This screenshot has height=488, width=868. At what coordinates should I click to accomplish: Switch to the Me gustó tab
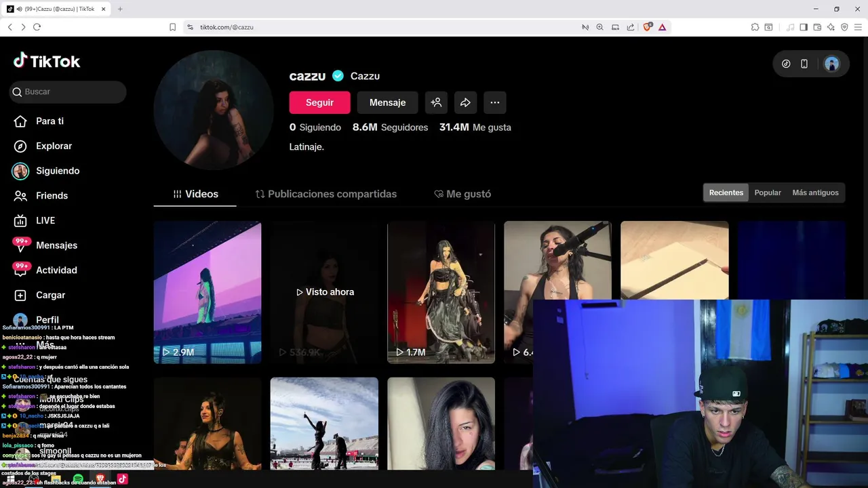tap(462, 194)
